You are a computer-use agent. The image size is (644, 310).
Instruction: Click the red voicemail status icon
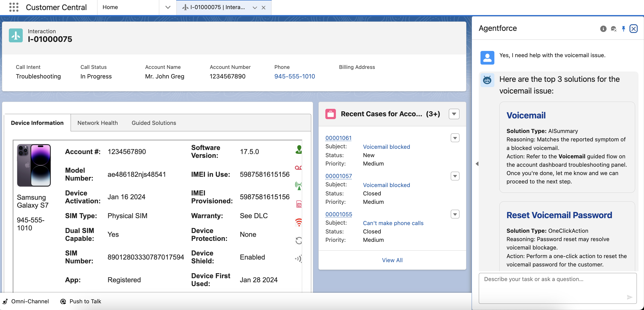[x=298, y=168]
